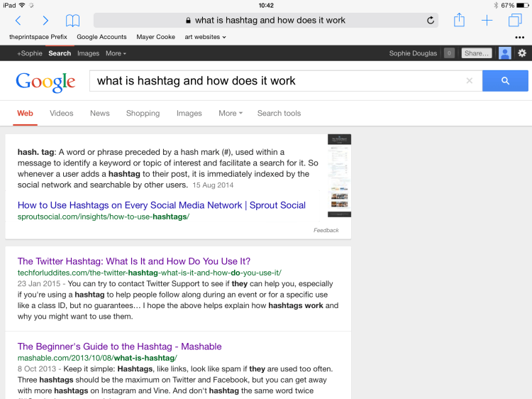Tap the Safari back arrow
Screen dimensions: 532x399
18,21
